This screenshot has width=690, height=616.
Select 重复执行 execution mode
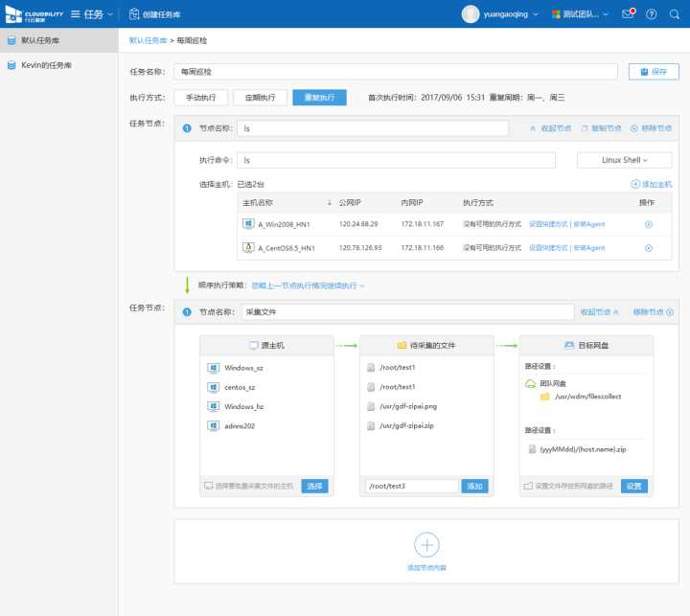pyautogui.click(x=319, y=97)
